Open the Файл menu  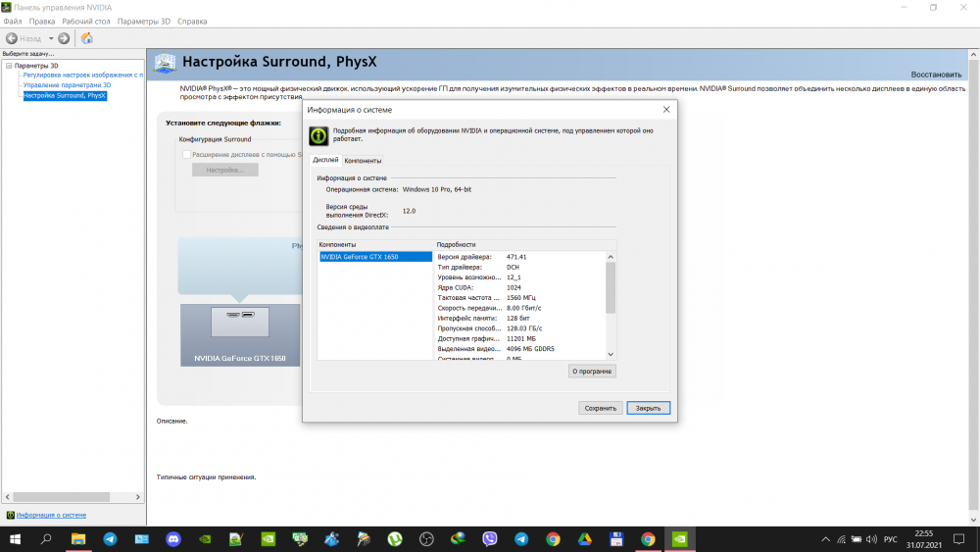pos(13,22)
